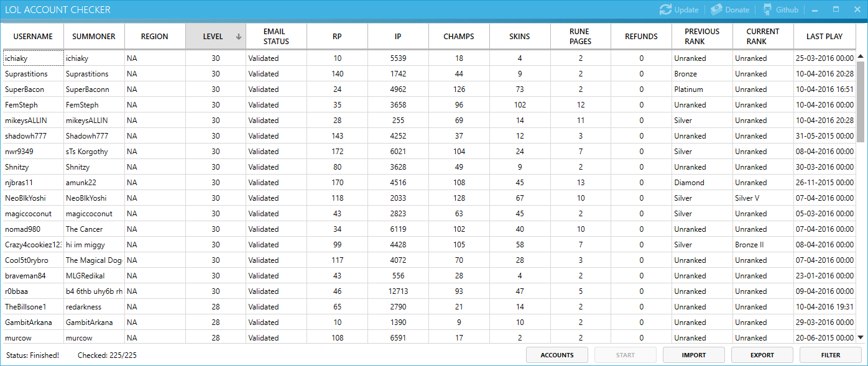Sort by CHAMPS column header
Viewport: 868px width, 366px height.
(x=459, y=37)
